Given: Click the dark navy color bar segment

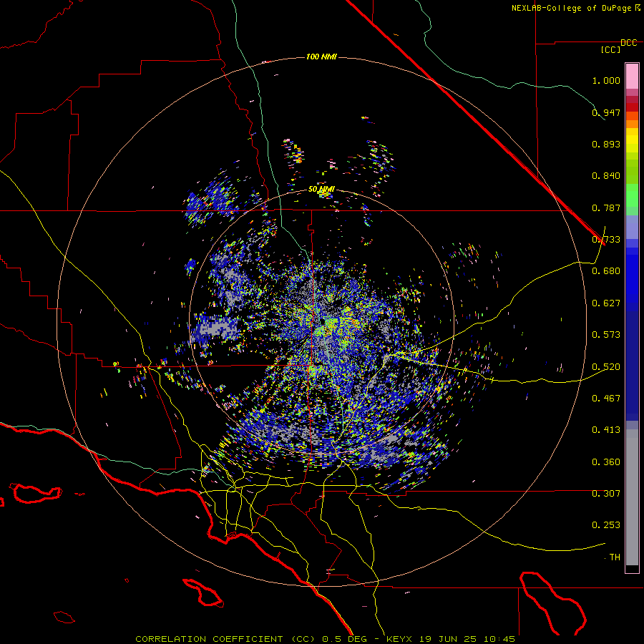Looking at the screenshot, I should (x=632, y=366).
